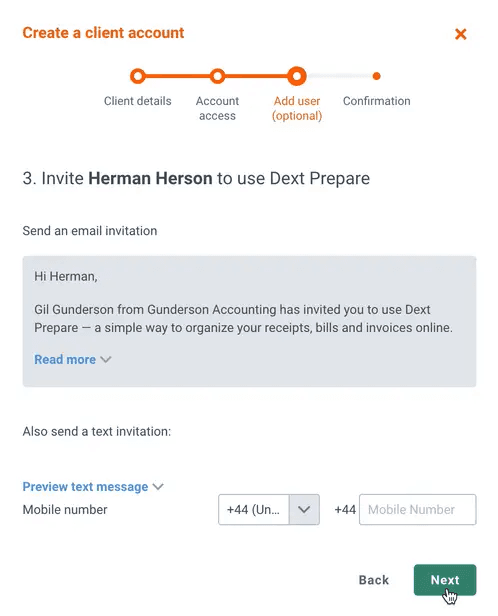Click the Preview text message chevron
The width and height of the screenshot is (498, 616).
click(x=158, y=487)
